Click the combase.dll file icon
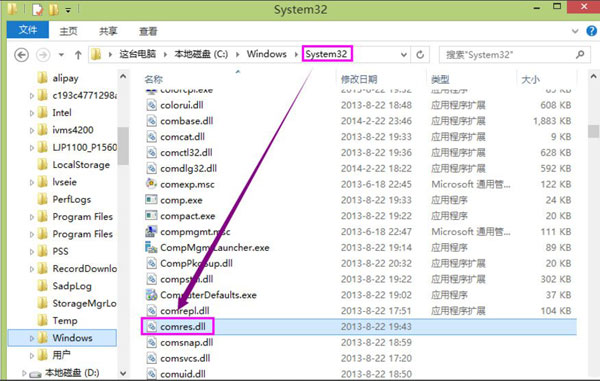This screenshot has height=381, width=600. [152, 121]
